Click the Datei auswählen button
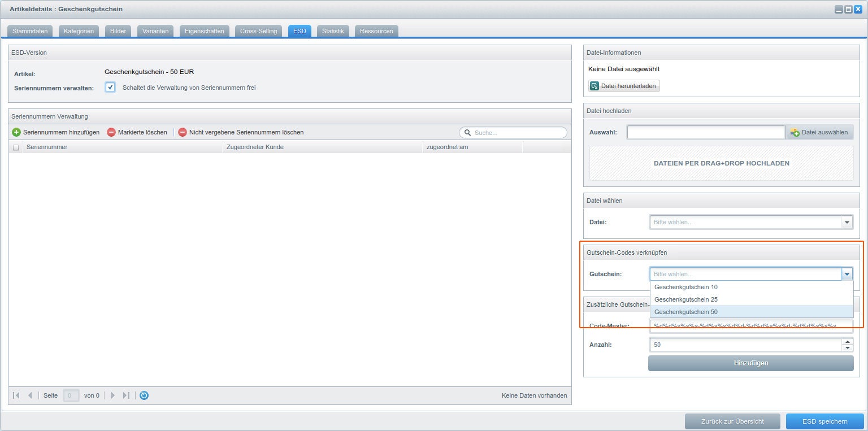 click(820, 132)
